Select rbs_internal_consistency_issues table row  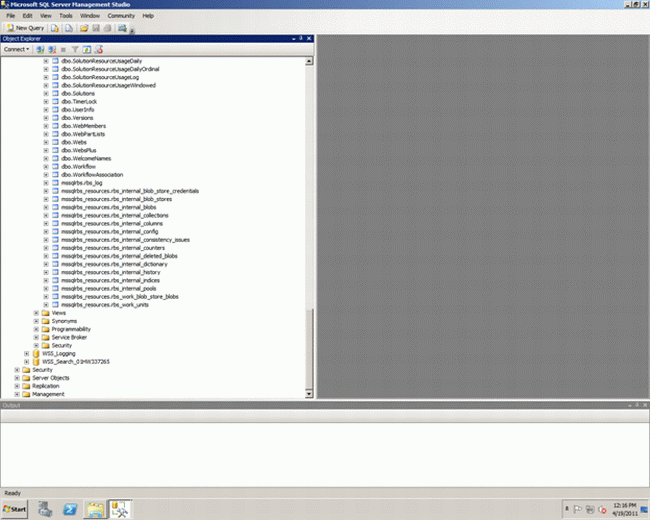125,240
